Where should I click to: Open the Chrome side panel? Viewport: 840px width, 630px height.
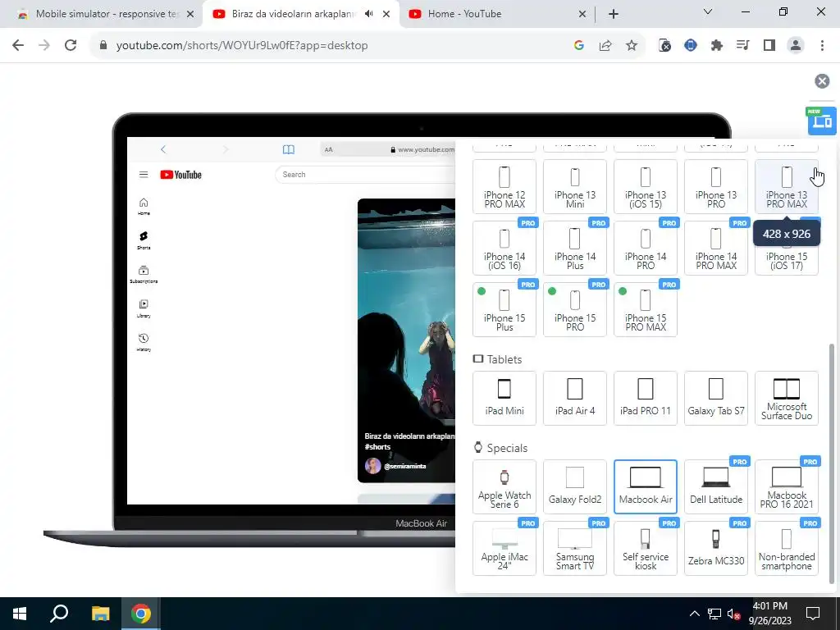(769, 46)
